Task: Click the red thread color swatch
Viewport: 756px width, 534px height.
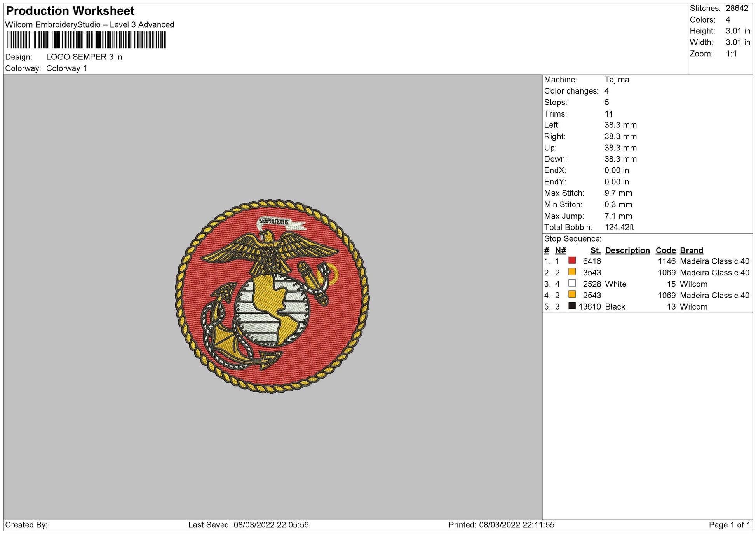Action: coord(572,261)
